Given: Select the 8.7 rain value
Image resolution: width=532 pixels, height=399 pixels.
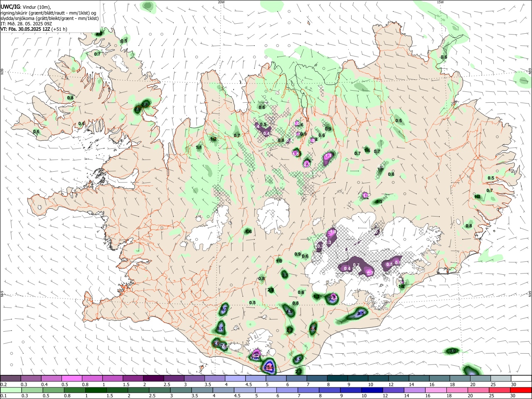Looking at the screenshot, I should pos(224,309).
